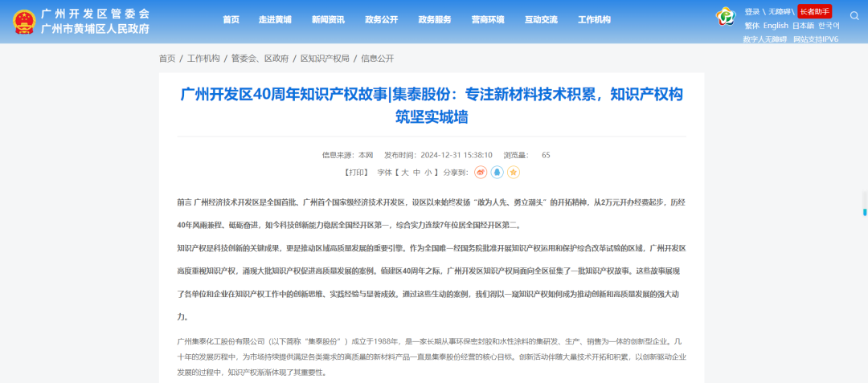Viewport: 868px width, 383px height.
Task: Open the 新闻资讯 navigation menu
Action: [328, 19]
